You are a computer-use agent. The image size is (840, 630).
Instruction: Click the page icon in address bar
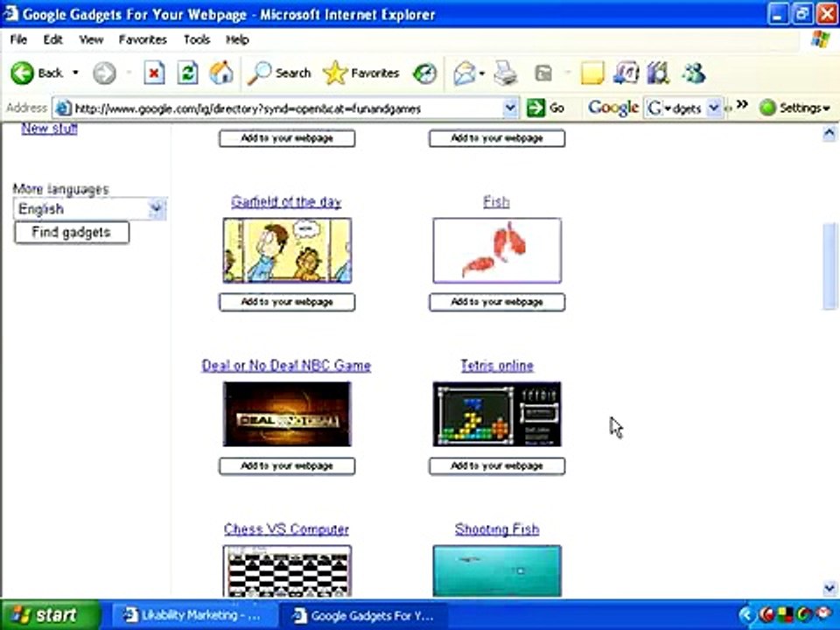pos(63,108)
